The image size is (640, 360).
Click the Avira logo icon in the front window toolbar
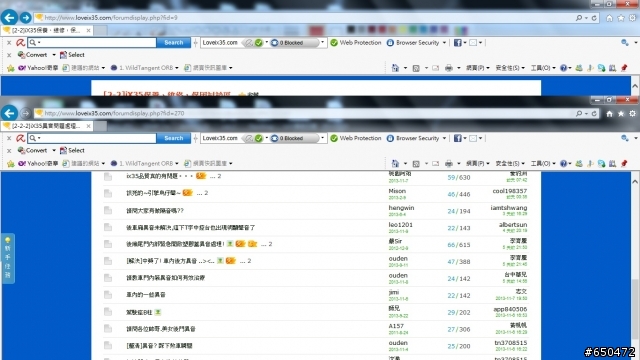(x=20, y=138)
